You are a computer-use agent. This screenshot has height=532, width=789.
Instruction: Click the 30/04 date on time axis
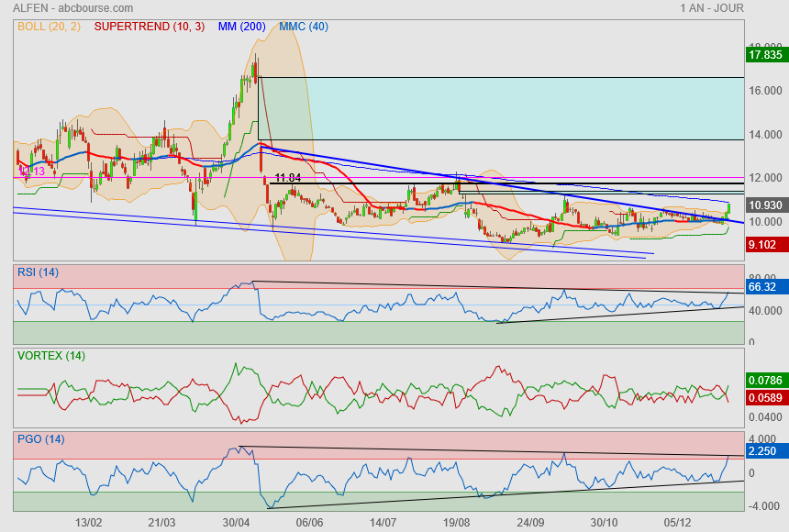tap(237, 522)
